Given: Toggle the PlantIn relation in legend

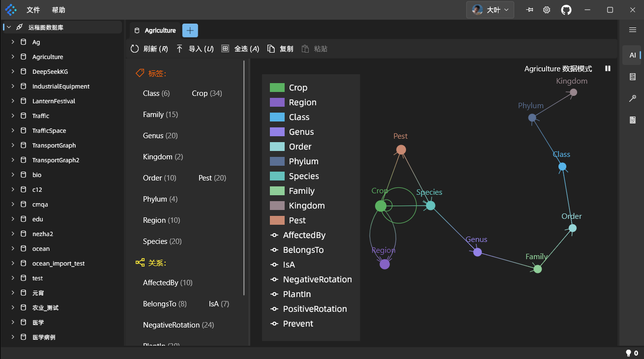Looking at the screenshot, I should point(291,294).
